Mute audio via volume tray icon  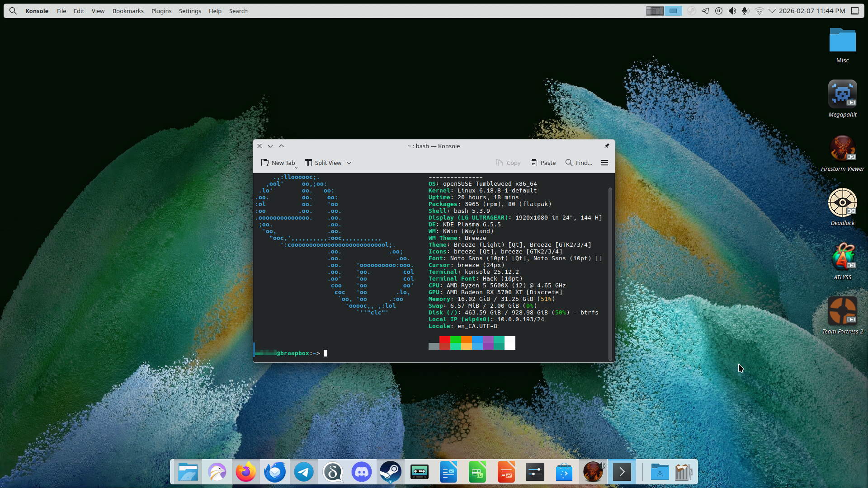[x=732, y=11]
